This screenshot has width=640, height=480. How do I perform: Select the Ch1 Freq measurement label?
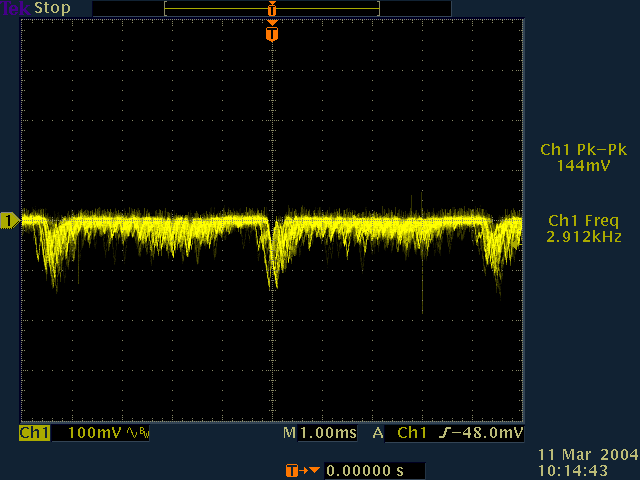[x=583, y=221]
